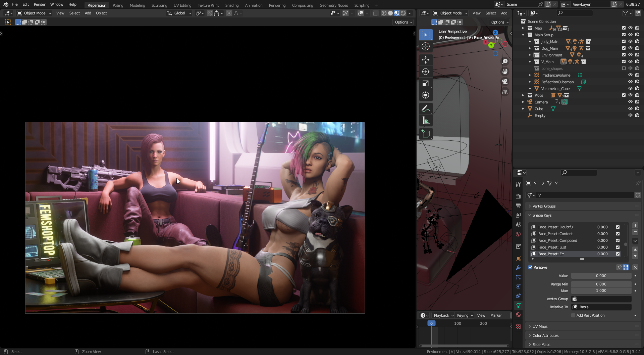Open the Output properties tab
This screenshot has width=644, height=355.
click(518, 206)
